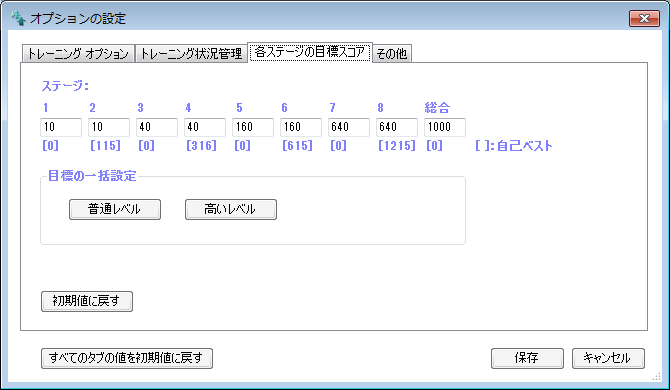Click the stage 1 target score field

[x=61, y=127]
